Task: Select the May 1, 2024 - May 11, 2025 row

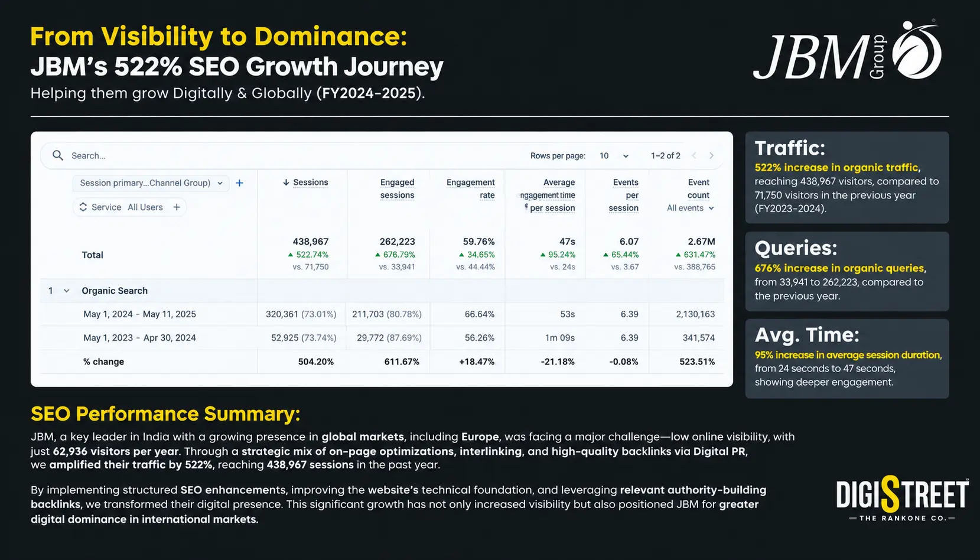Action: tap(382, 314)
